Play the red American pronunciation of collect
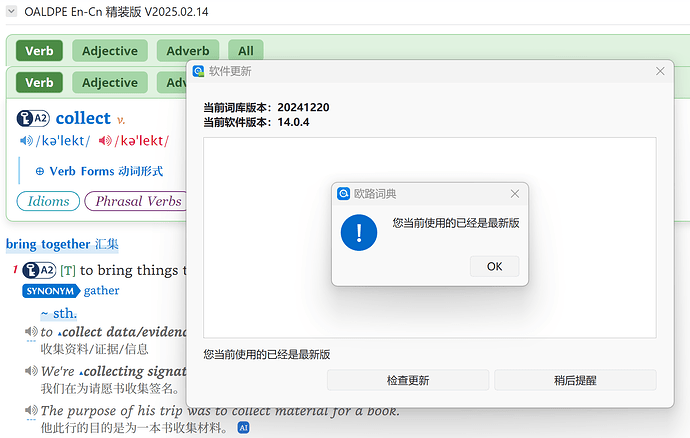Image resolution: width=690 pixels, height=438 pixels. [105, 140]
